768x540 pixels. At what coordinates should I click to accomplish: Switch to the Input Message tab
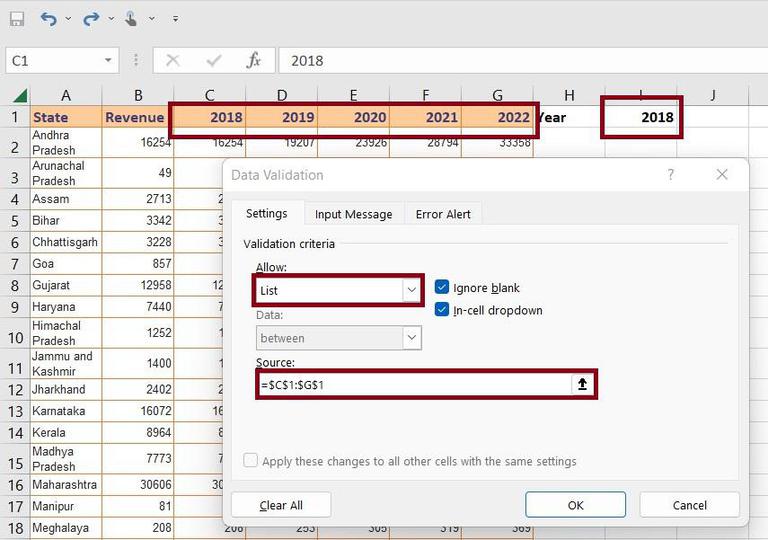353,214
